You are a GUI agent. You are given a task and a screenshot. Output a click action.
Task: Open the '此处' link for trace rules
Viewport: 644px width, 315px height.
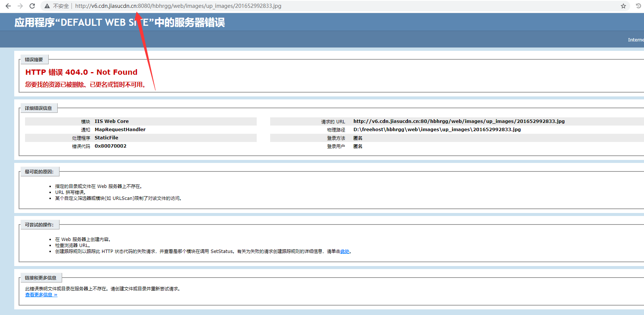[344, 251]
